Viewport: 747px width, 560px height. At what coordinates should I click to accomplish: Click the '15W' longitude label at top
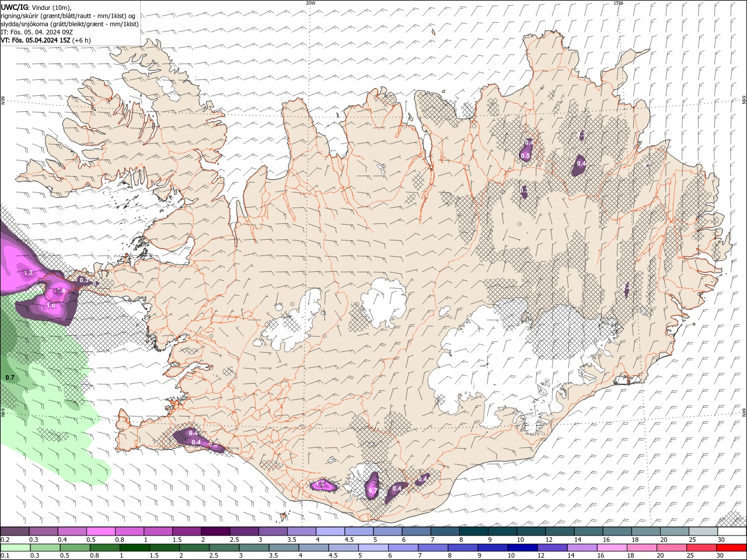click(x=618, y=3)
